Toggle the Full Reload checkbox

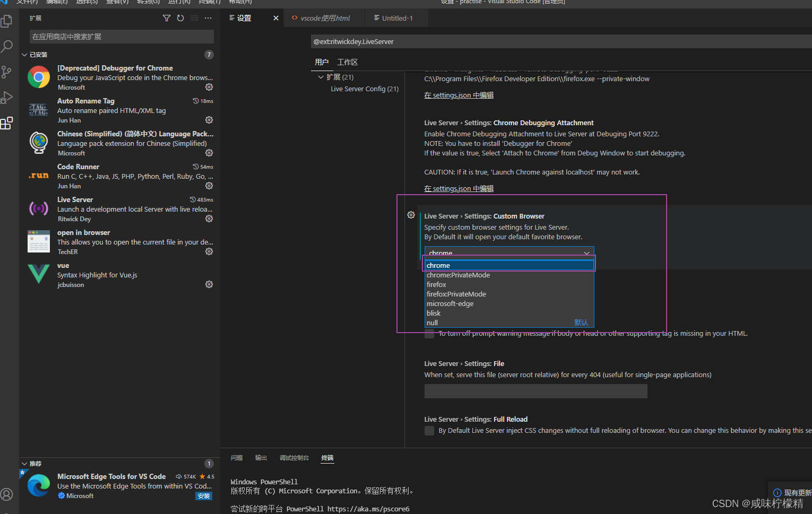(x=429, y=431)
